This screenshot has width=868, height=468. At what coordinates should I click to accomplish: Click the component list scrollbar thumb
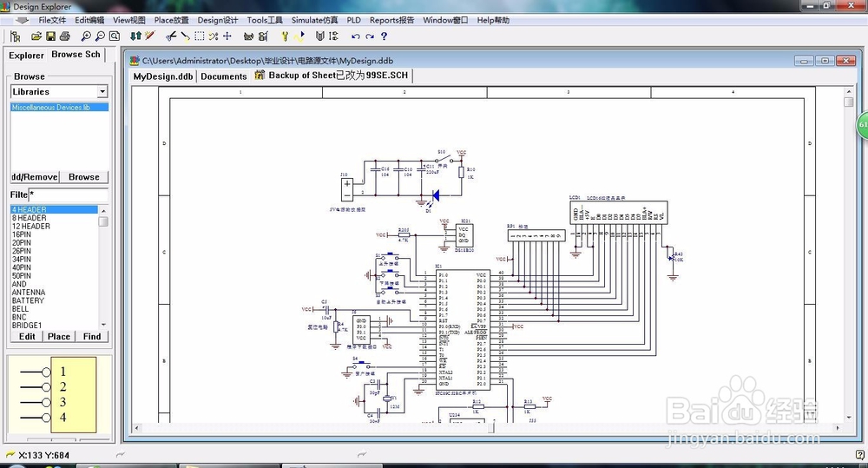(x=103, y=221)
